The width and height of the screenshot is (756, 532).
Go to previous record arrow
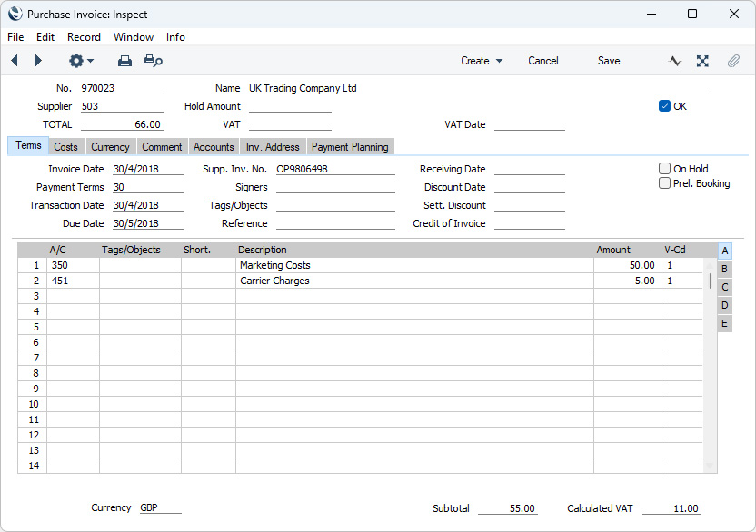pos(15,61)
